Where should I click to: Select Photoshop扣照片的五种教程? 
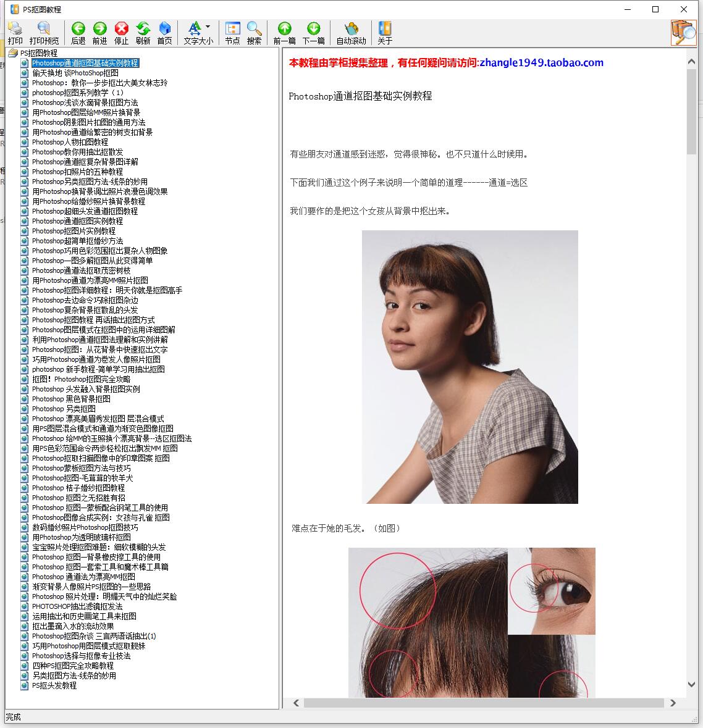77,172
